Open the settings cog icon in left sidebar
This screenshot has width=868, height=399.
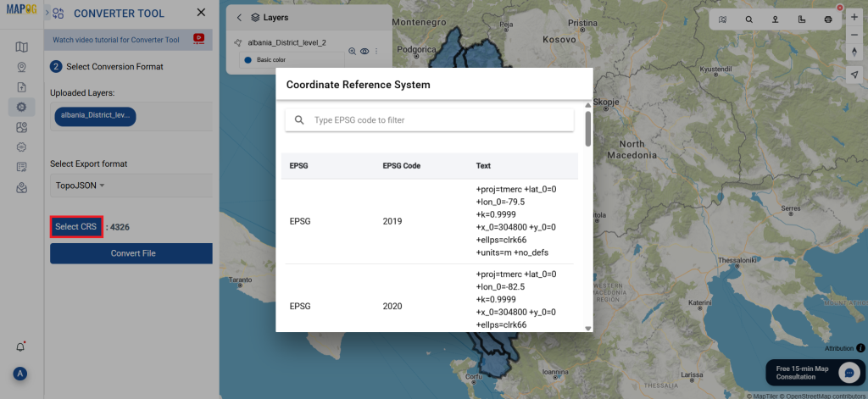[x=21, y=147]
